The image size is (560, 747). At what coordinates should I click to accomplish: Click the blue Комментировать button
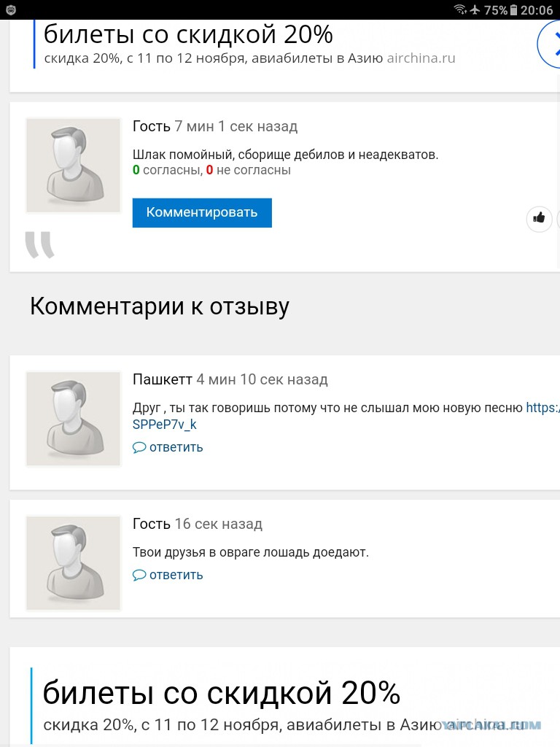pyautogui.click(x=202, y=212)
